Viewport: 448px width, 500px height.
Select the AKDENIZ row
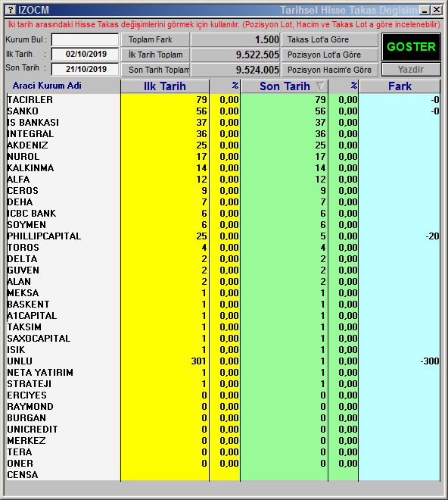pos(223,145)
